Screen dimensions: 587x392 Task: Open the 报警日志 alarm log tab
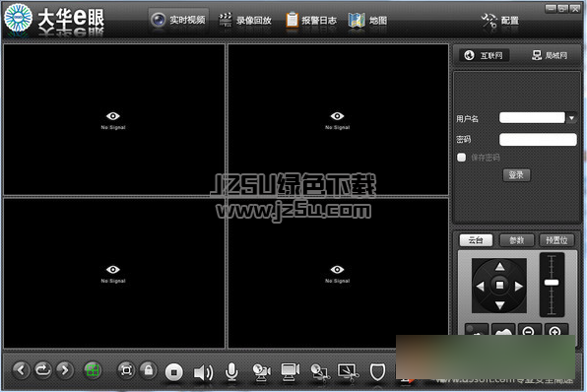[x=311, y=20]
